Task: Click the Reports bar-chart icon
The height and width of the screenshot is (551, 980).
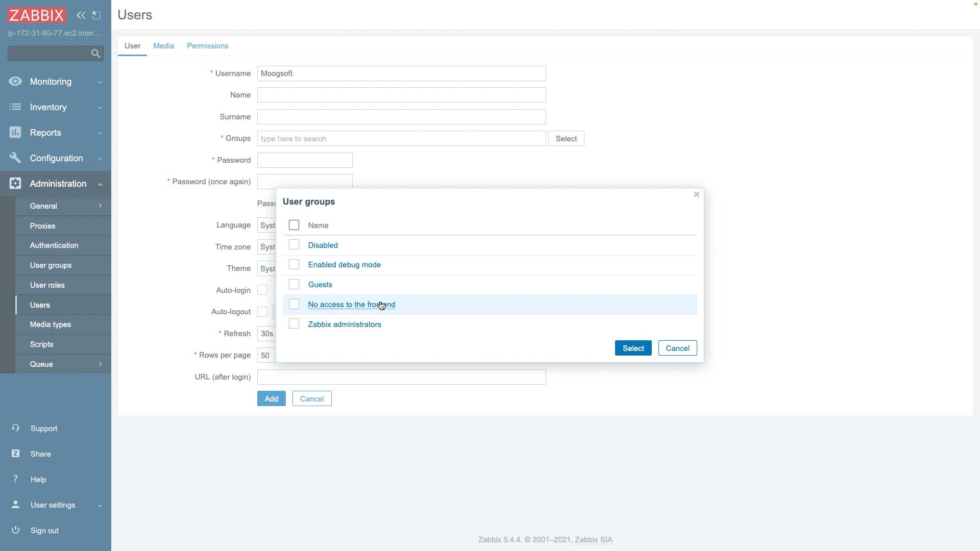Action: 15,132
